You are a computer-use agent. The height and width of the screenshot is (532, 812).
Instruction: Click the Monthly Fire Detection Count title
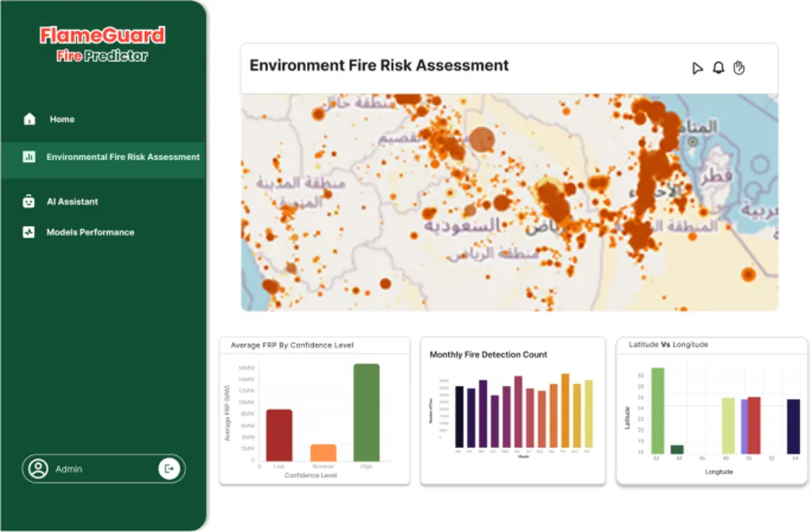[x=488, y=355]
